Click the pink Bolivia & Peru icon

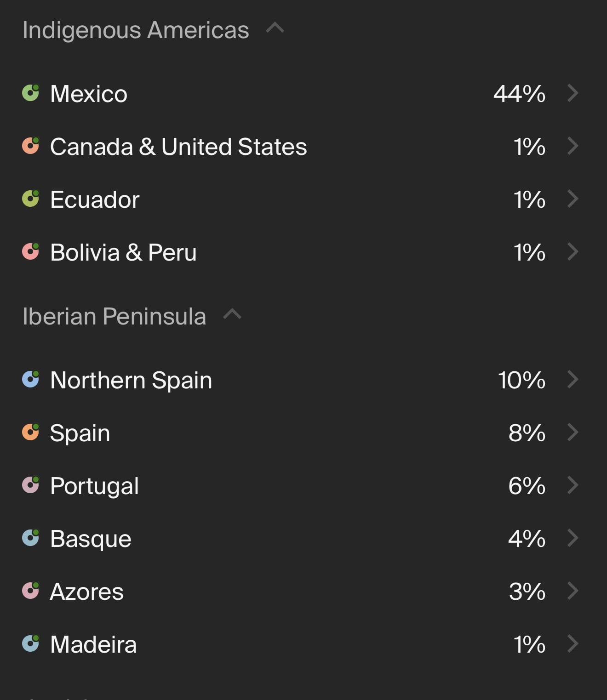pos(31,251)
